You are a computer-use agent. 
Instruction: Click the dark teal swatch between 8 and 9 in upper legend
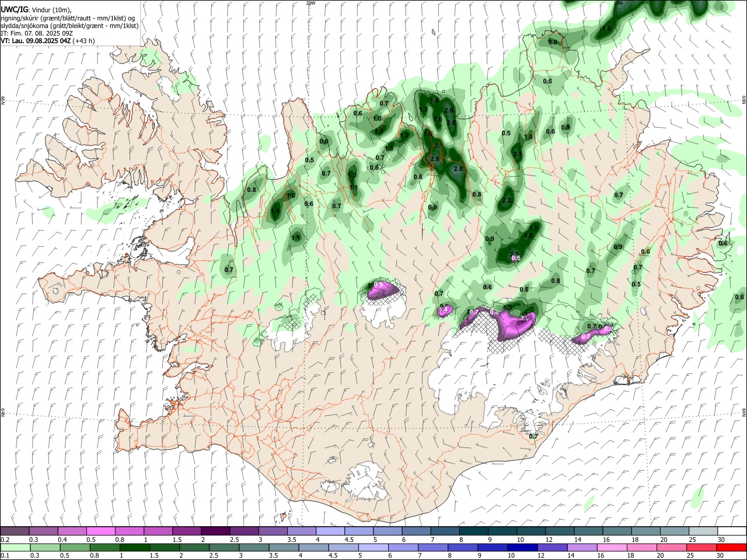474,531
